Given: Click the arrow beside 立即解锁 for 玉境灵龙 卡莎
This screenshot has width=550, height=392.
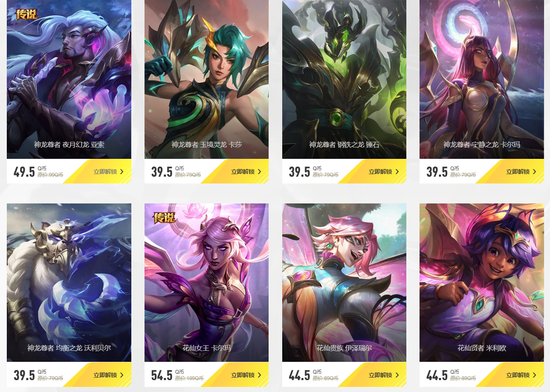Looking at the screenshot, I should pos(260,172).
